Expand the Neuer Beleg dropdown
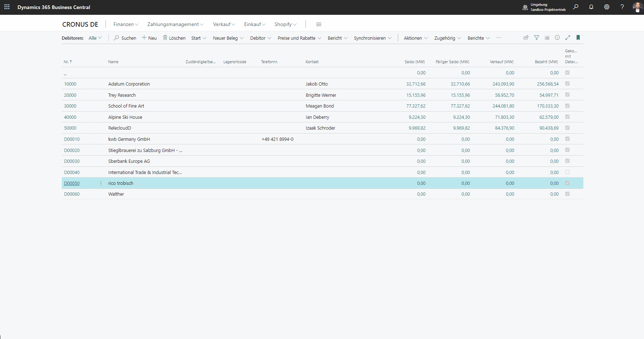Screen dimensions: 644x339 [x=228, y=38]
